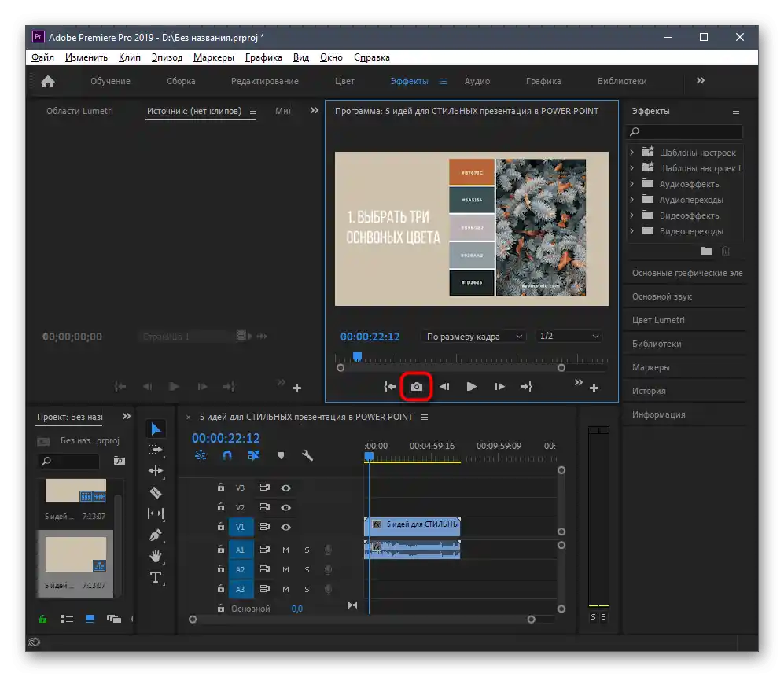The height and width of the screenshot is (677, 784).
Task: Select the Hand tool
Action: pyautogui.click(x=156, y=556)
